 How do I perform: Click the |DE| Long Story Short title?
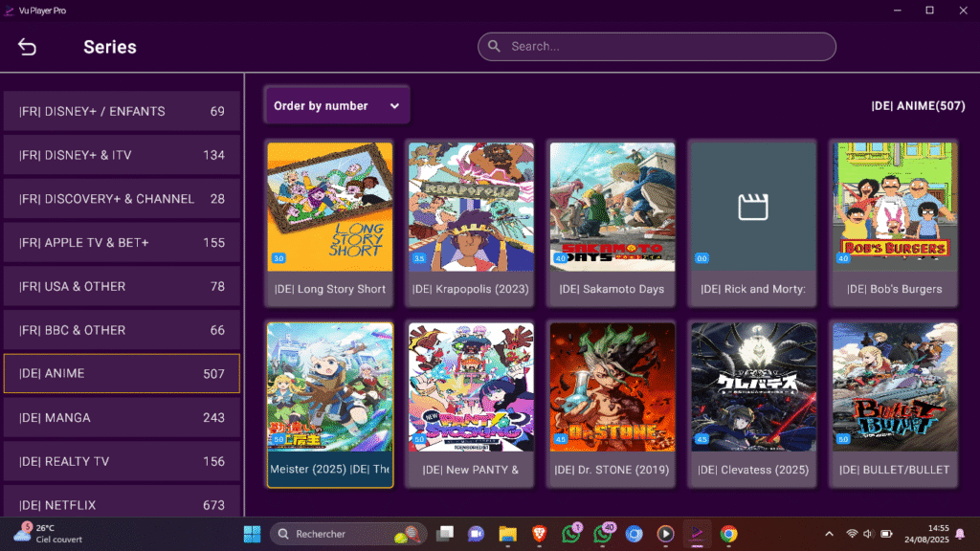click(x=330, y=289)
